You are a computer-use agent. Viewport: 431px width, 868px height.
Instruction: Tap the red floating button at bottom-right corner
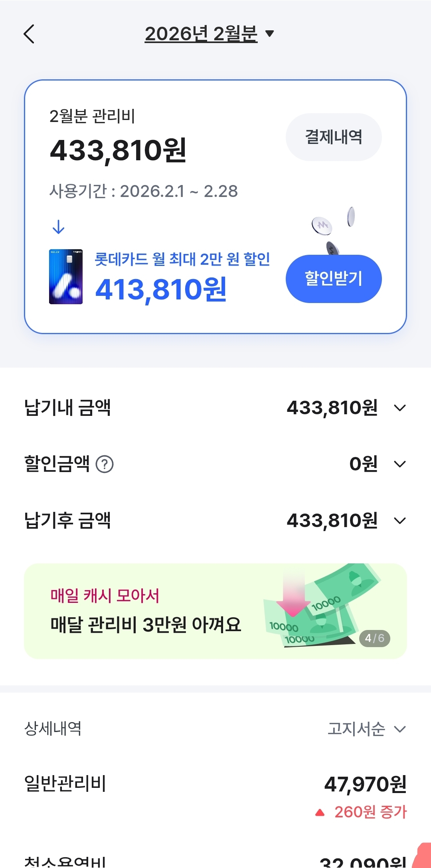point(422,857)
